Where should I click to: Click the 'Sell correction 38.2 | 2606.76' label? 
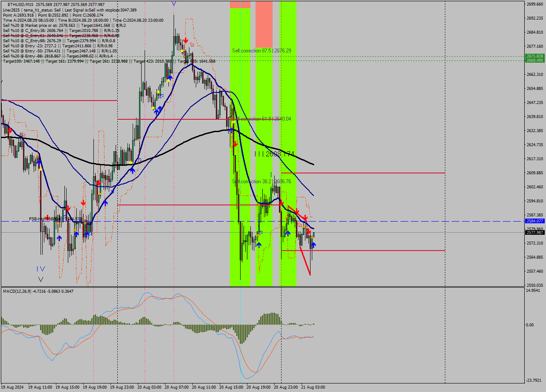click(261, 181)
